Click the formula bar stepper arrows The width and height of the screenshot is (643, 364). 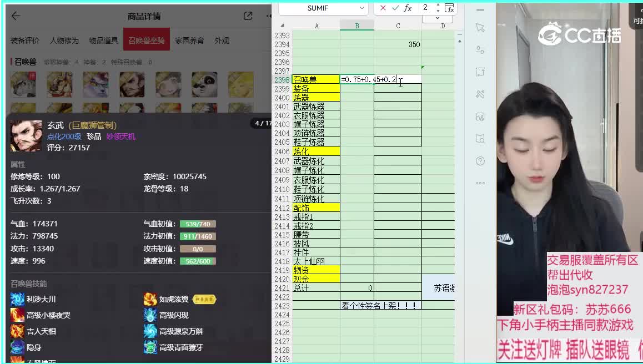[438, 8]
